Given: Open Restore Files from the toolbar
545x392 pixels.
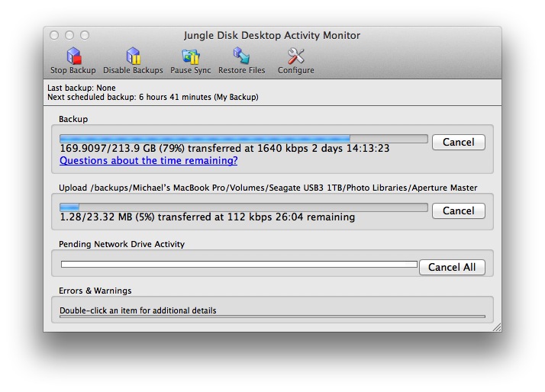Looking at the screenshot, I should pyautogui.click(x=241, y=56).
